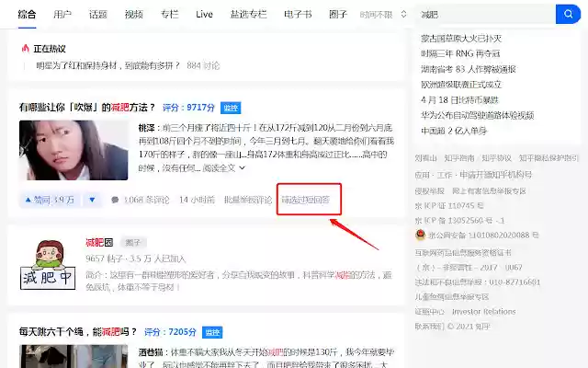Select the 专栏 tab
Image resolution: width=588 pixels, height=368 pixels.
[169, 15]
